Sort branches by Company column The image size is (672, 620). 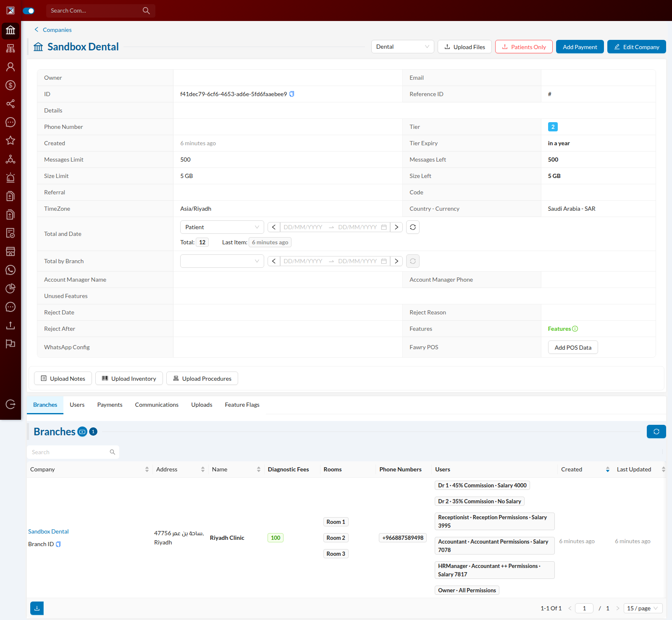(147, 469)
